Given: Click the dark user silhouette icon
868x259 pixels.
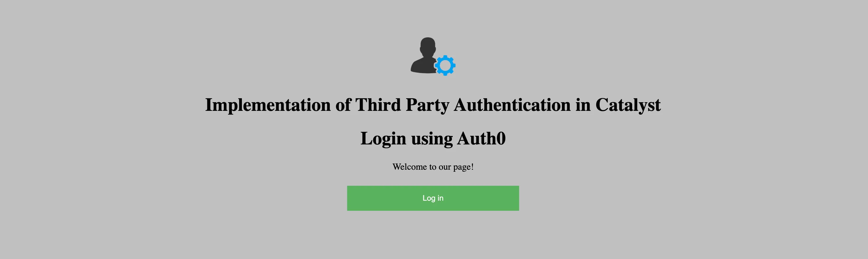Looking at the screenshot, I should point(425,55).
